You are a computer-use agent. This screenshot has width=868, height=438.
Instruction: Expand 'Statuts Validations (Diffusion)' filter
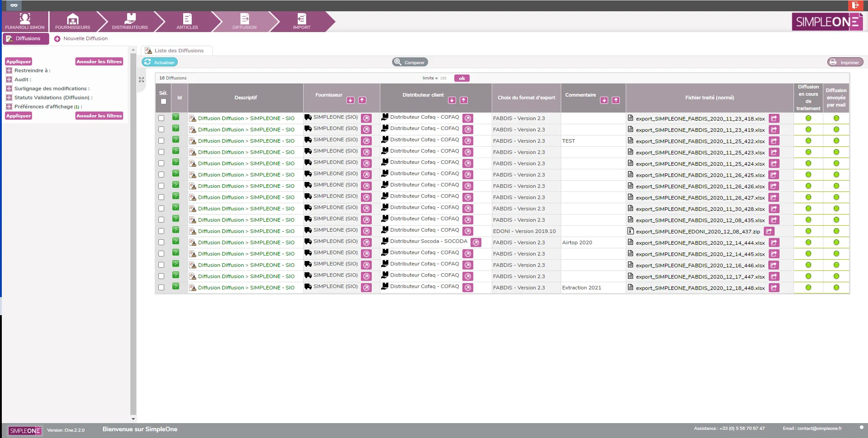click(x=9, y=98)
